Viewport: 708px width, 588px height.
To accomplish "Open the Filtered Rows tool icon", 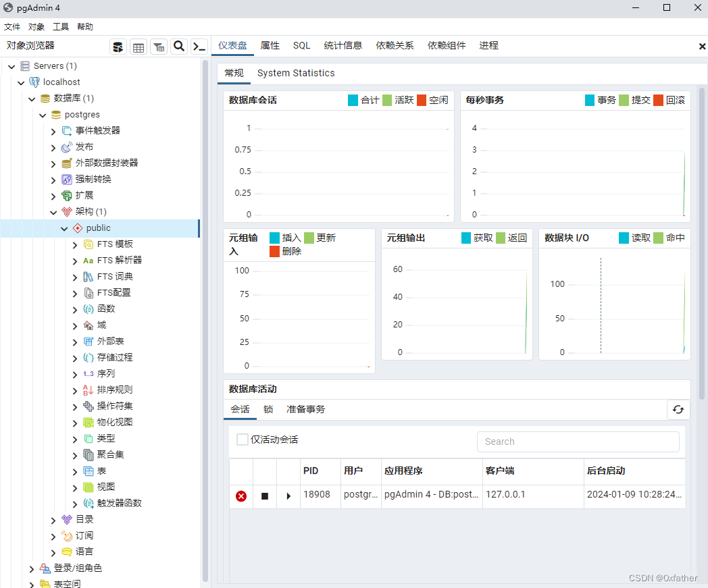I will [159, 46].
